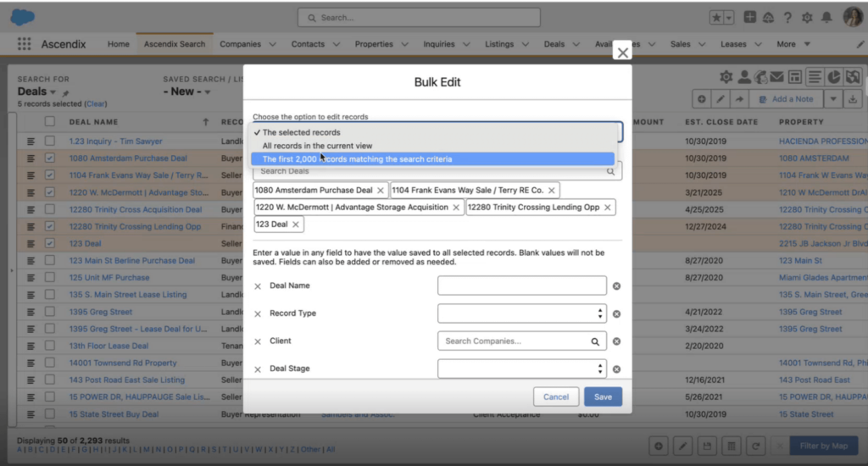868x466 pixels.
Task: Open the favorites star icon
Action: click(716, 18)
